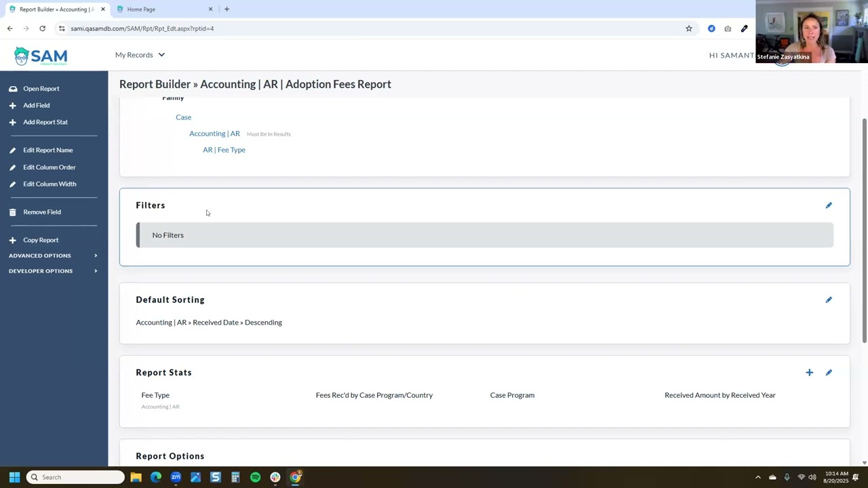Click Edit Column Order menu item
868x488 pixels.
click(50, 167)
